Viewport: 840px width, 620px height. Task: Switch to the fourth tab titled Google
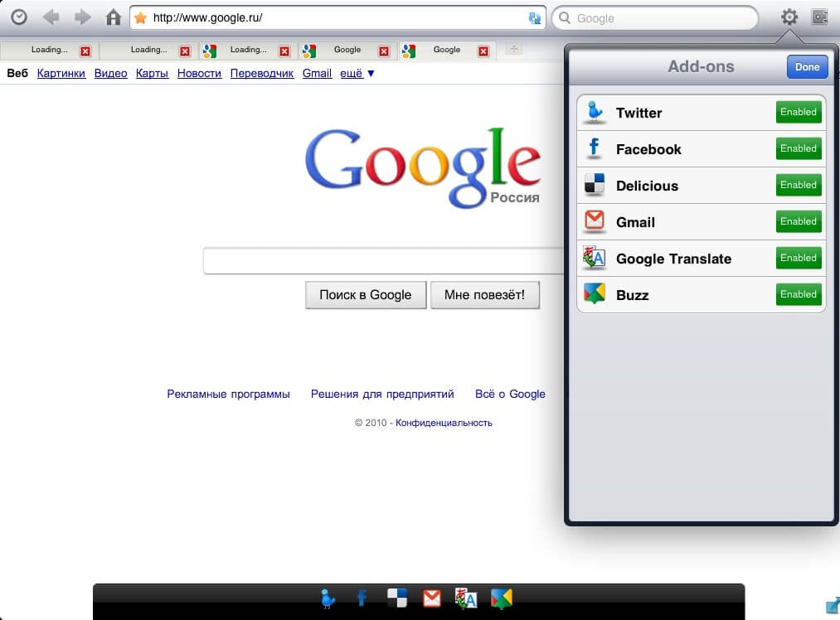point(347,49)
